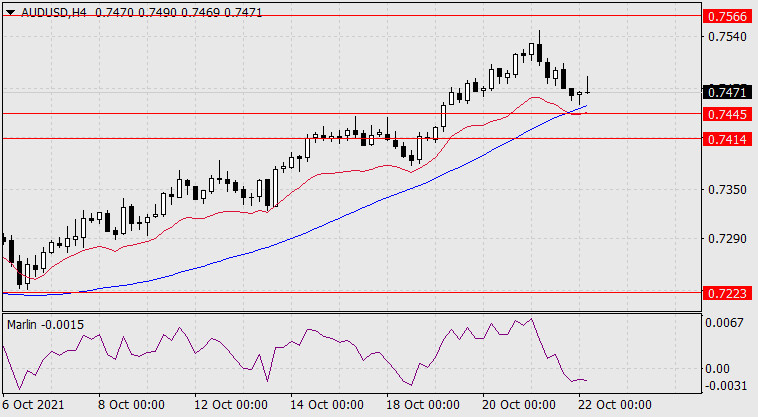Screen dimensions: 758x417
Task: Click the AUDUSD,H4 chart title text
Action: (53, 13)
